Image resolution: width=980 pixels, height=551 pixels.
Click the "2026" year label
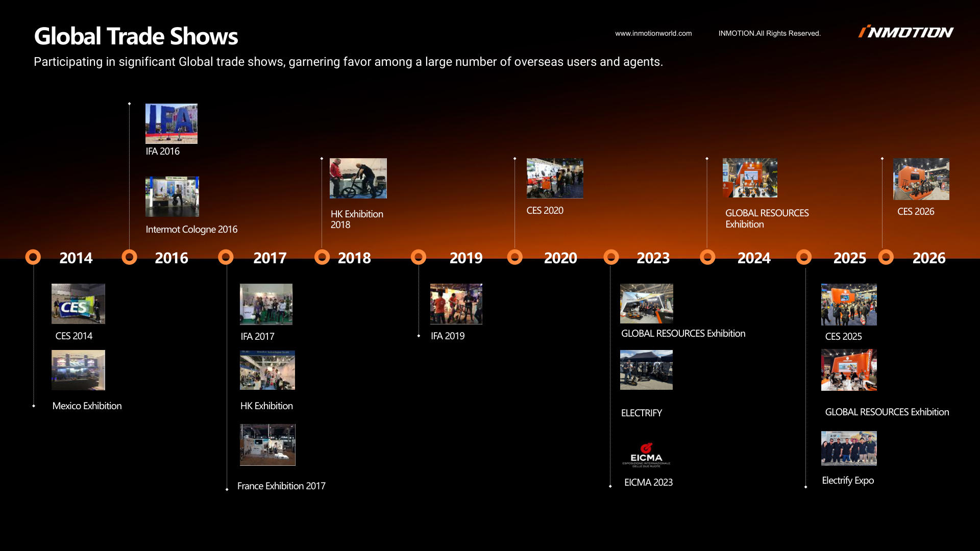tap(929, 258)
